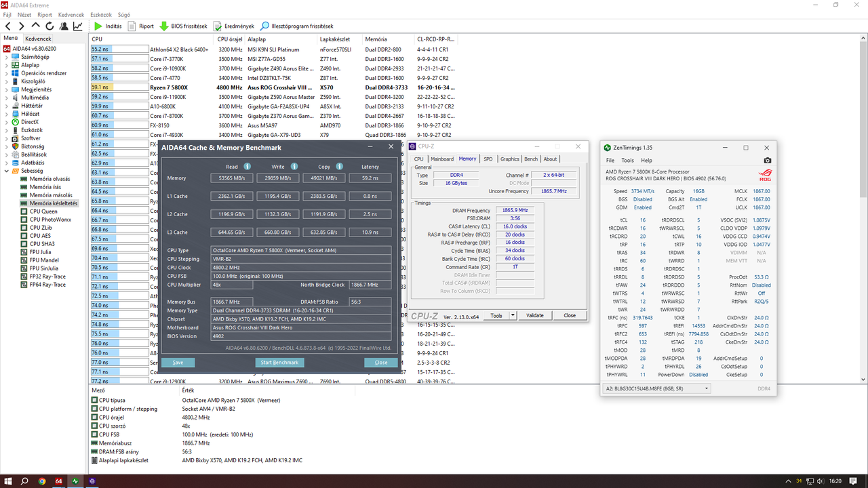Show hidden system tray icons
868x488 pixels.
click(x=789, y=481)
